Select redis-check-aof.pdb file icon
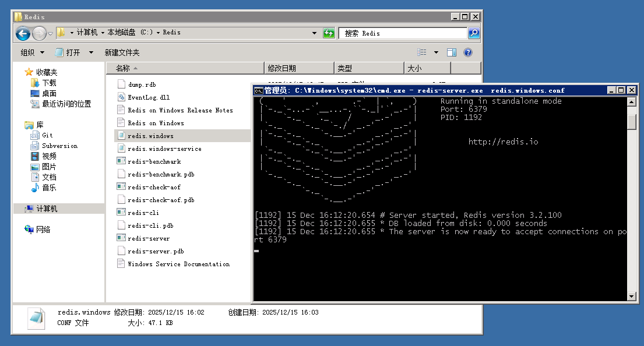The height and width of the screenshot is (346, 644). [121, 199]
